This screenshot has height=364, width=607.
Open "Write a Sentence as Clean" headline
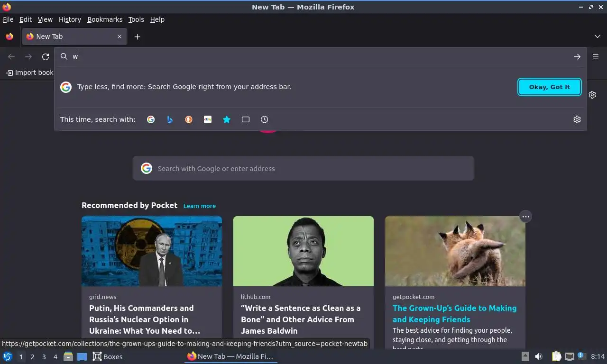coord(301,319)
